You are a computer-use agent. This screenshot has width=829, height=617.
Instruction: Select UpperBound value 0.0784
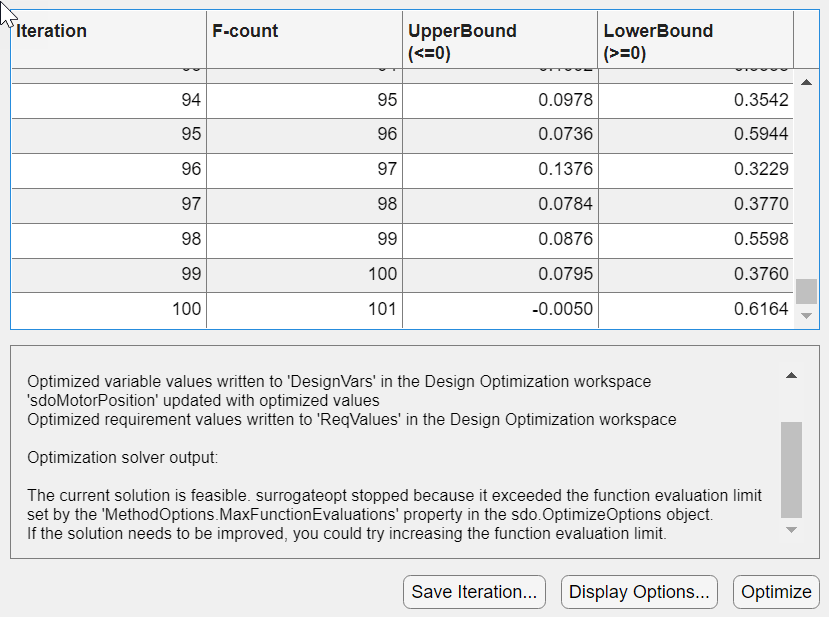(x=500, y=204)
